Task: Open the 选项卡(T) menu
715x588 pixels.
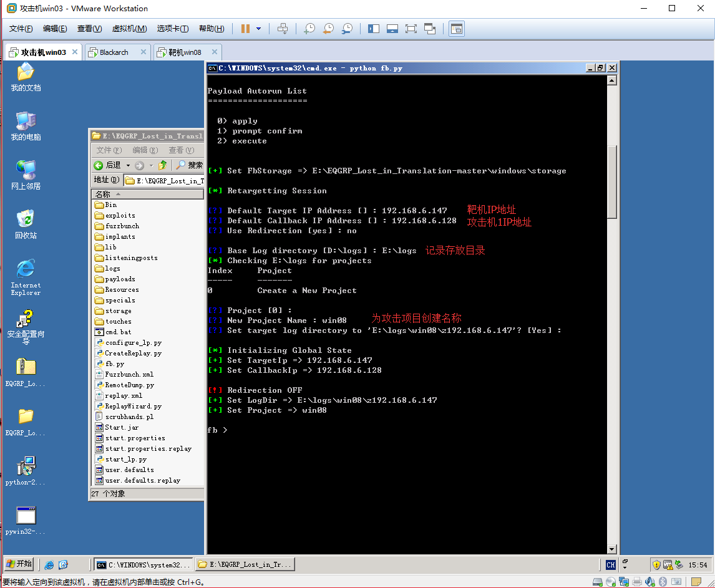Action: (x=173, y=29)
